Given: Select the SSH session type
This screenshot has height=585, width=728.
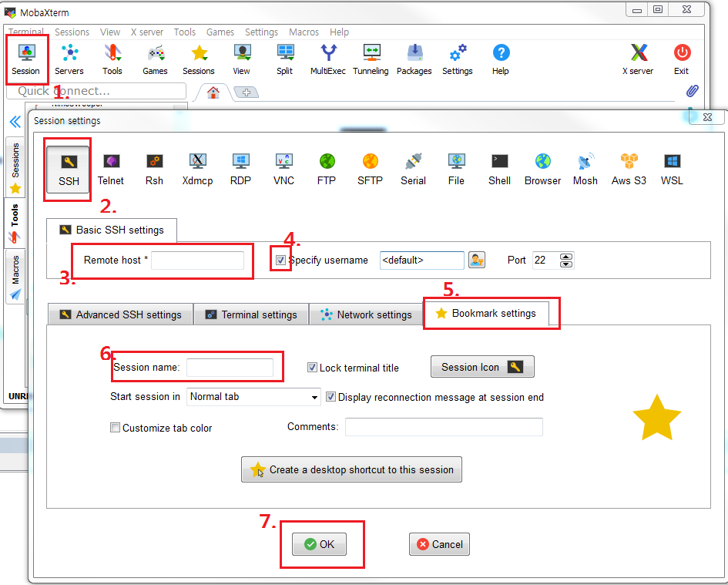Looking at the screenshot, I should (x=69, y=170).
